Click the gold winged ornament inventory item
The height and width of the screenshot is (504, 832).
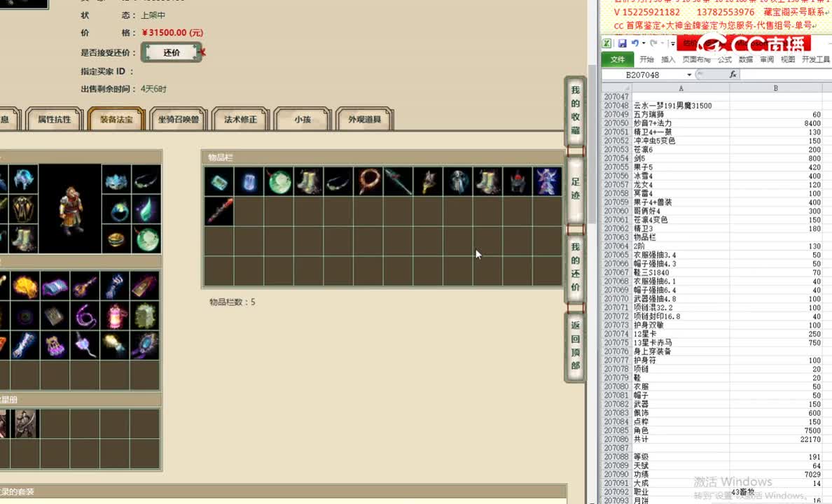click(428, 182)
